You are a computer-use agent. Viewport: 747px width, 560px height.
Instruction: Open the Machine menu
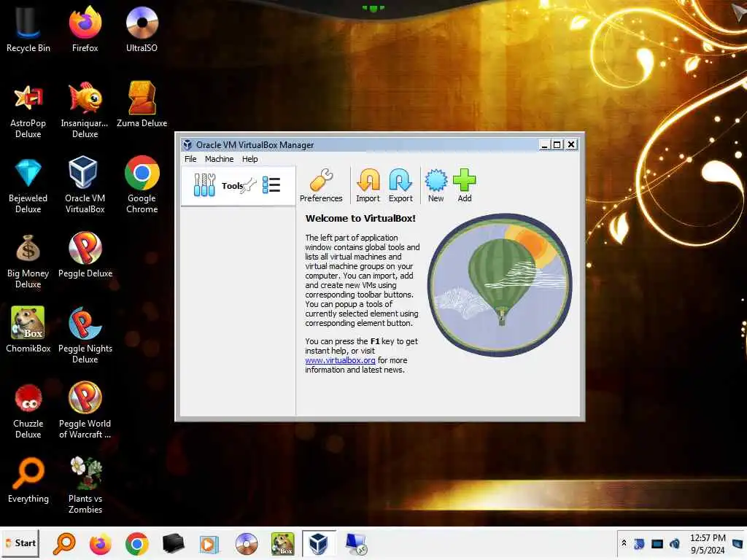coord(219,159)
